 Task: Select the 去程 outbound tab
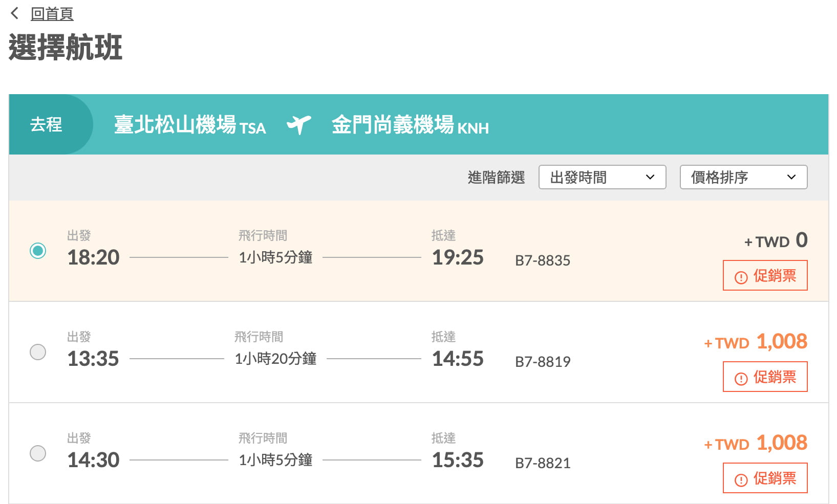point(47,124)
